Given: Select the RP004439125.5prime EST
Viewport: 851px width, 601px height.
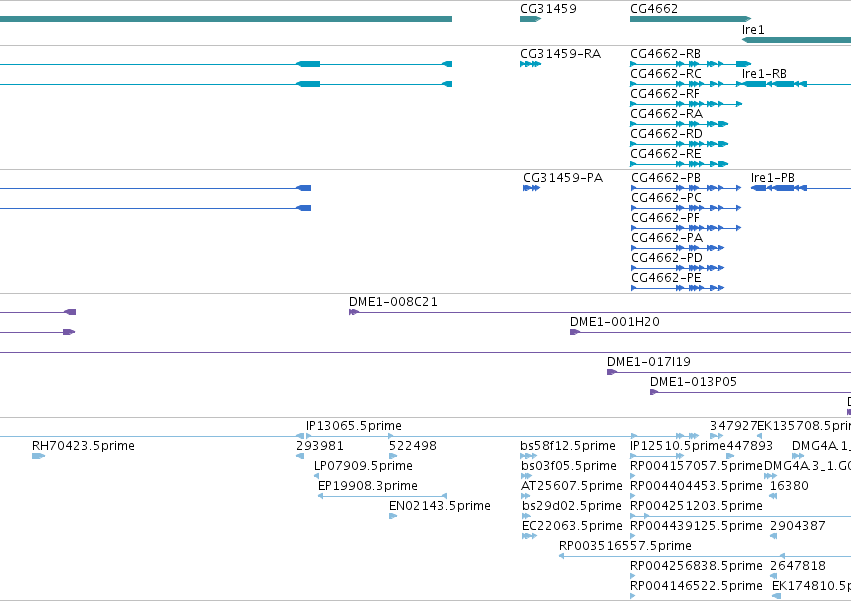Looking at the screenshot, I should (696, 527).
